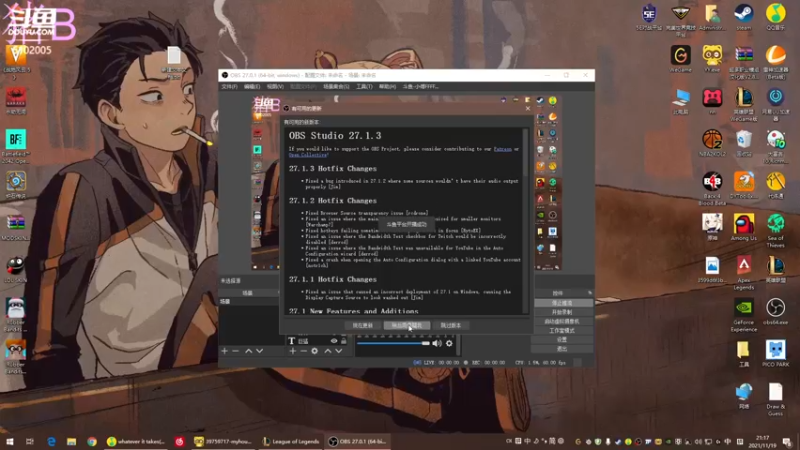The image size is (800, 450).
Task: Move the source up with up arrow
Action: (x=328, y=351)
